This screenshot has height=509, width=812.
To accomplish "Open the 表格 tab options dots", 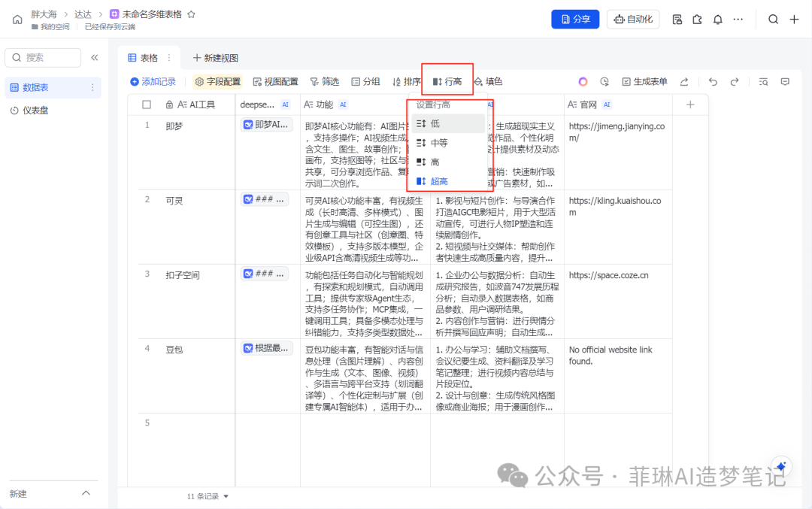I will pyautogui.click(x=169, y=57).
